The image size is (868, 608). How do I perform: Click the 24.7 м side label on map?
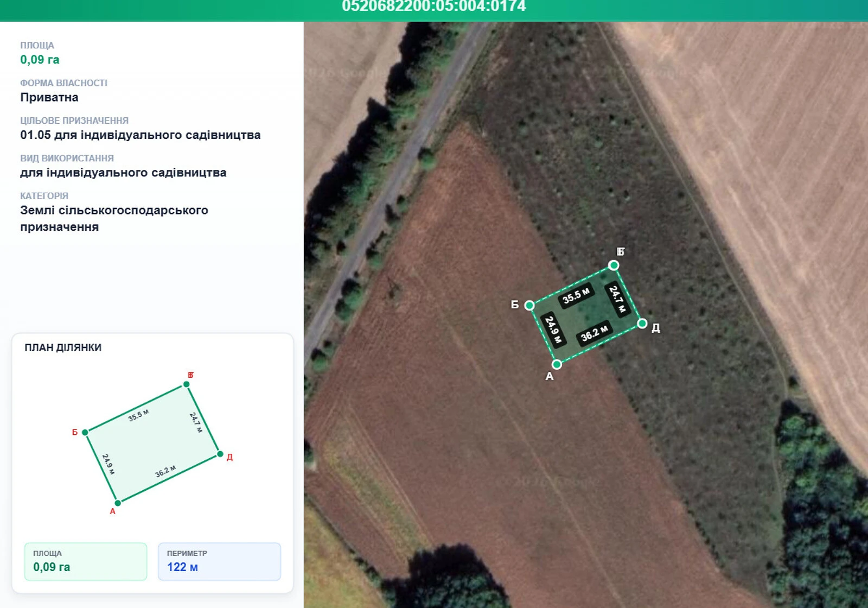click(617, 300)
